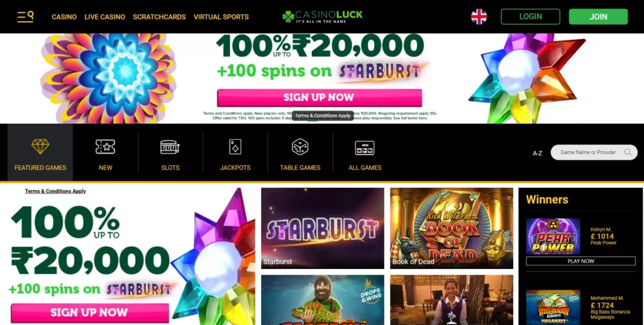Open the Virtual Sports menu item
Screen dimensions: 644x325
tap(221, 17)
